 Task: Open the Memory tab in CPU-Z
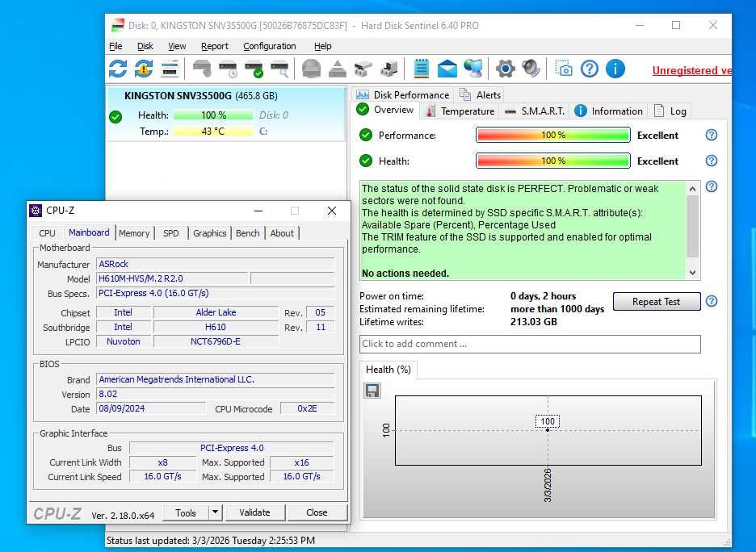(134, 233)
